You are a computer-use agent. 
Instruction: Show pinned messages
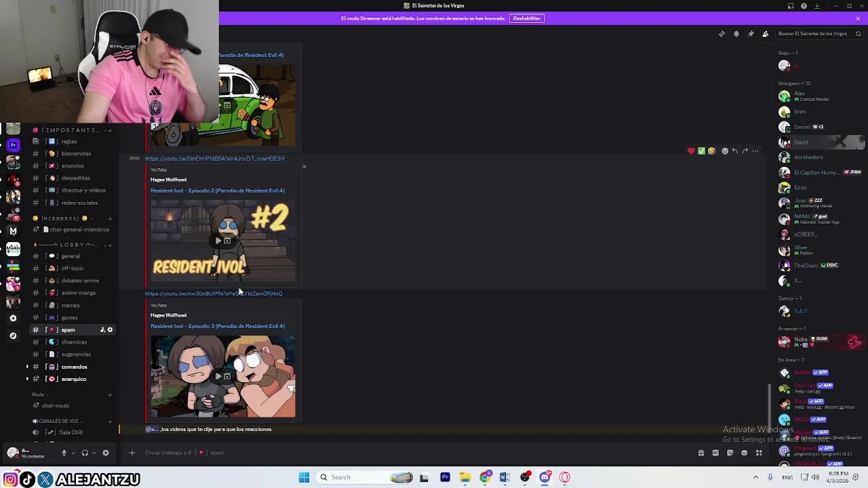[x=751, y=34]
